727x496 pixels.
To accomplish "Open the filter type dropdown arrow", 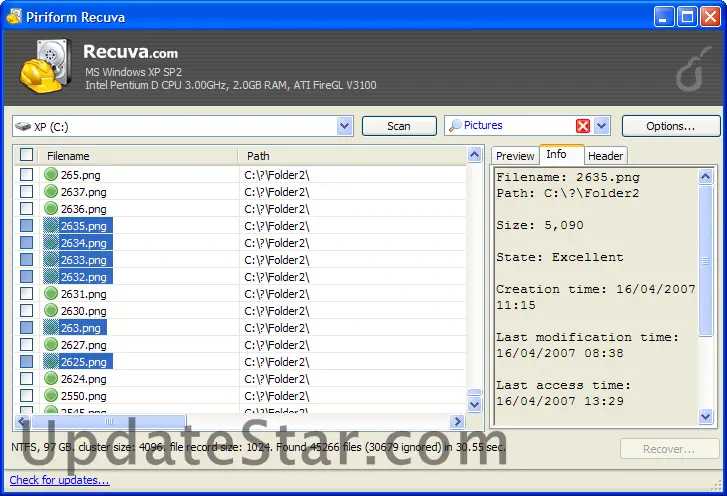I will [601, 126].
